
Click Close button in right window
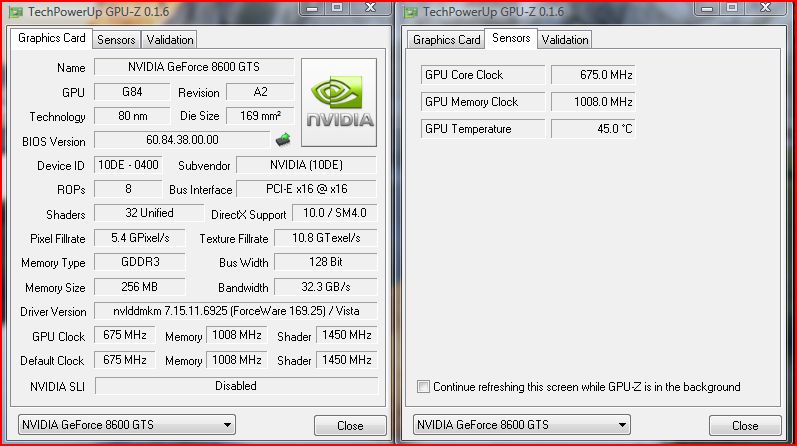745,426
